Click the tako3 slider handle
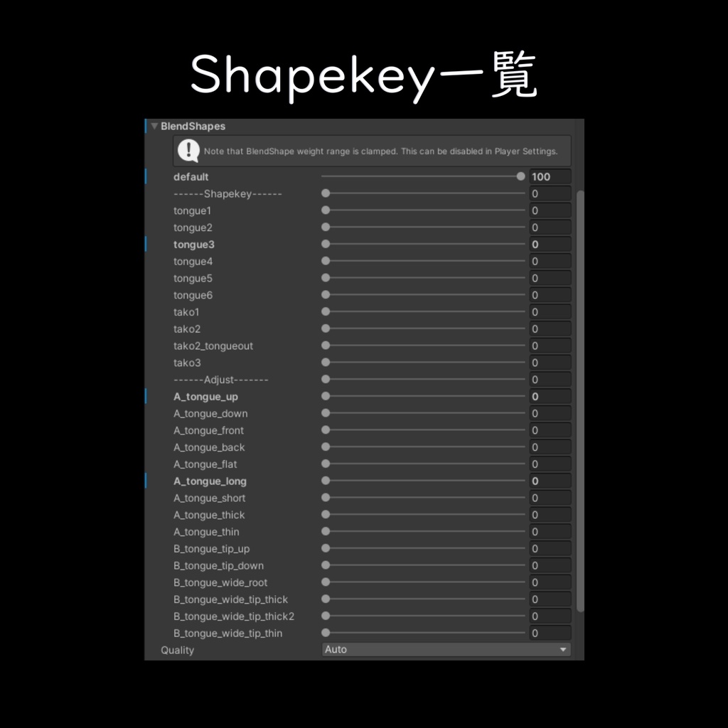 326,362
